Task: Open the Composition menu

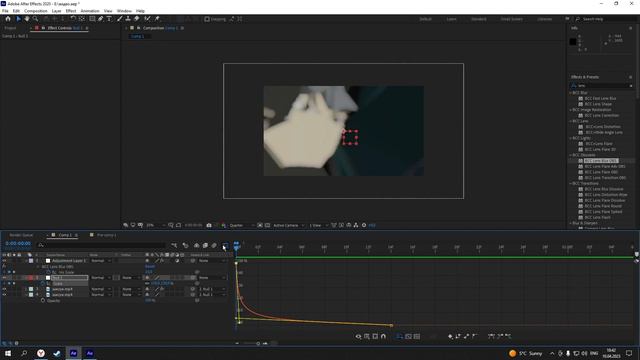Action: click(36, 11)
